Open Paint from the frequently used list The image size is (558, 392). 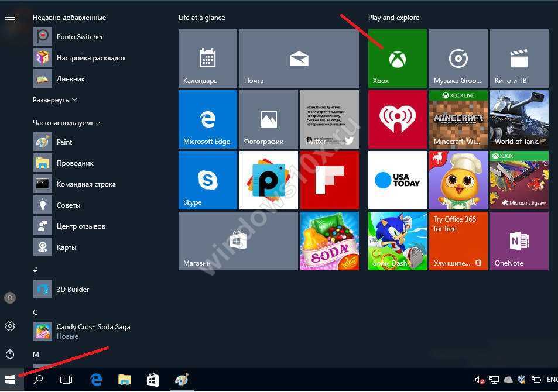64,142
